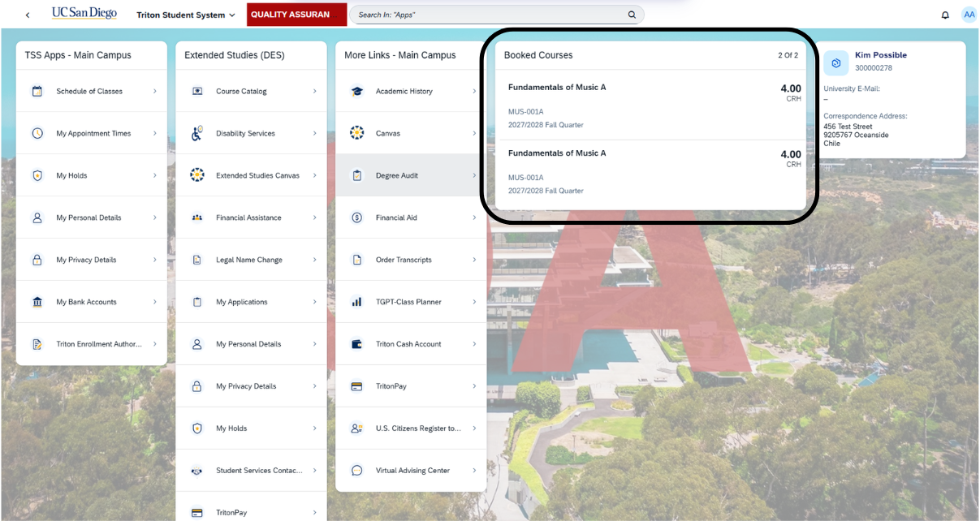The image size is (980, 521).
Task: Click the chevron beside My Appointment Times
Action: (154, 133)
